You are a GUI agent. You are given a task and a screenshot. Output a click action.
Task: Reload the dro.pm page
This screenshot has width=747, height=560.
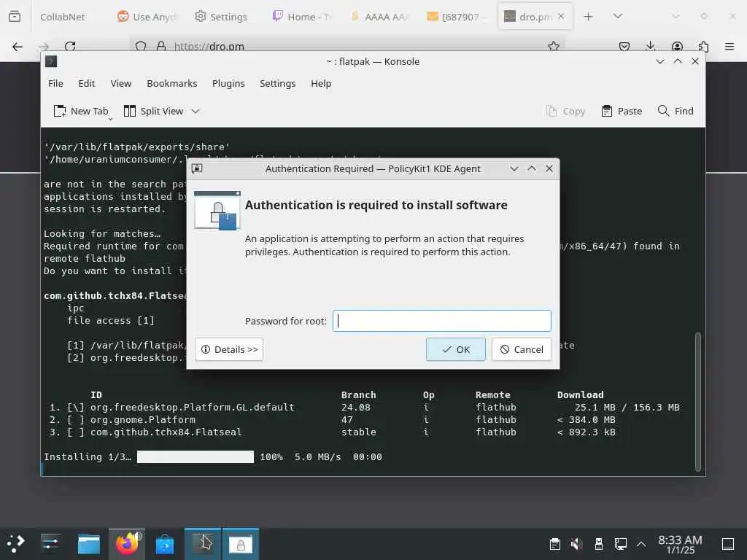70,47
